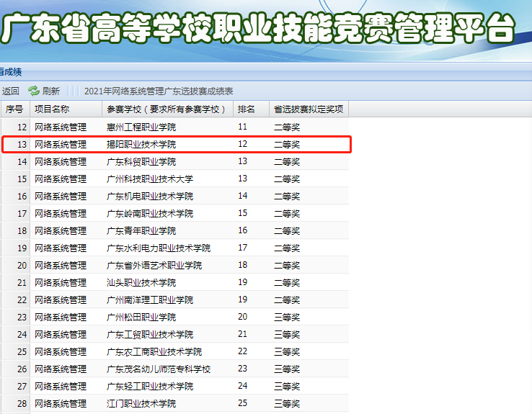Select the 广东水利电力职业技术学院 cell
This screenshot has height=414, width=532.
[x=159, y=248]
